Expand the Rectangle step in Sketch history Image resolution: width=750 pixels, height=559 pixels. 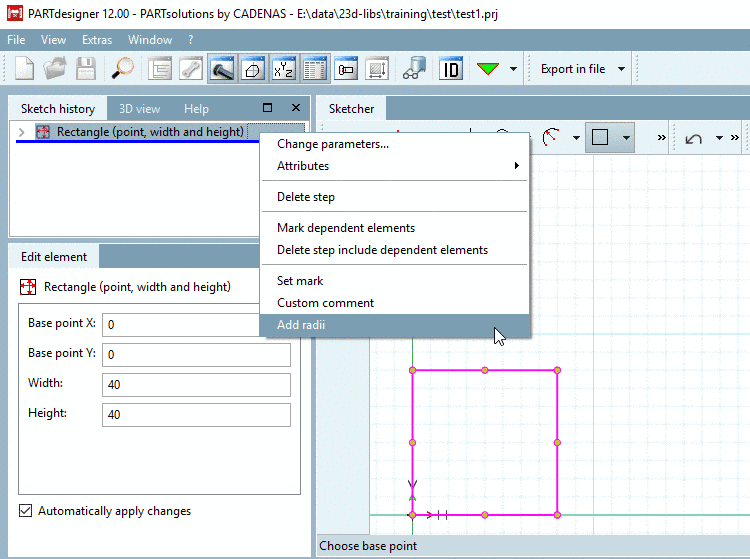22,132
